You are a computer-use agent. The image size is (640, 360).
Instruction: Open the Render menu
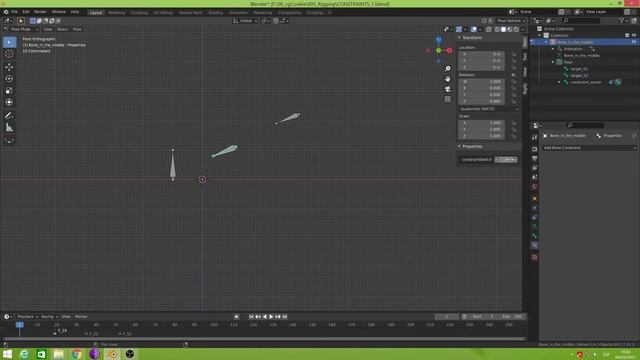[40, 12]
